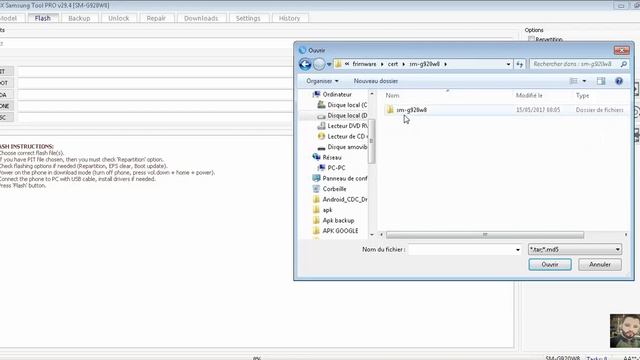Create a new folder with Nouveau dossier

pos(376,81)
